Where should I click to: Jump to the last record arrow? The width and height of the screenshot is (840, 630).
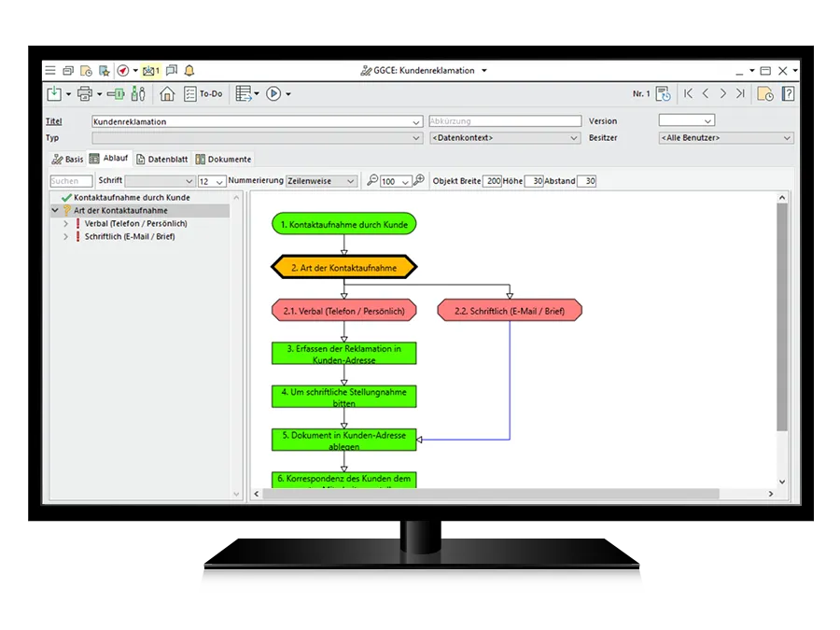tap(740, 94)
